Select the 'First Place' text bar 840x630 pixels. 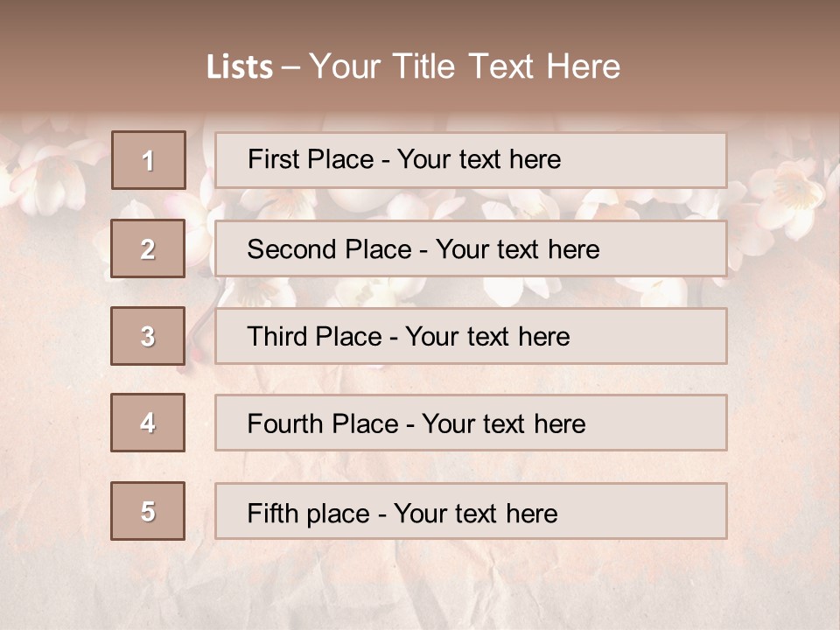click(x=471, y=160)
